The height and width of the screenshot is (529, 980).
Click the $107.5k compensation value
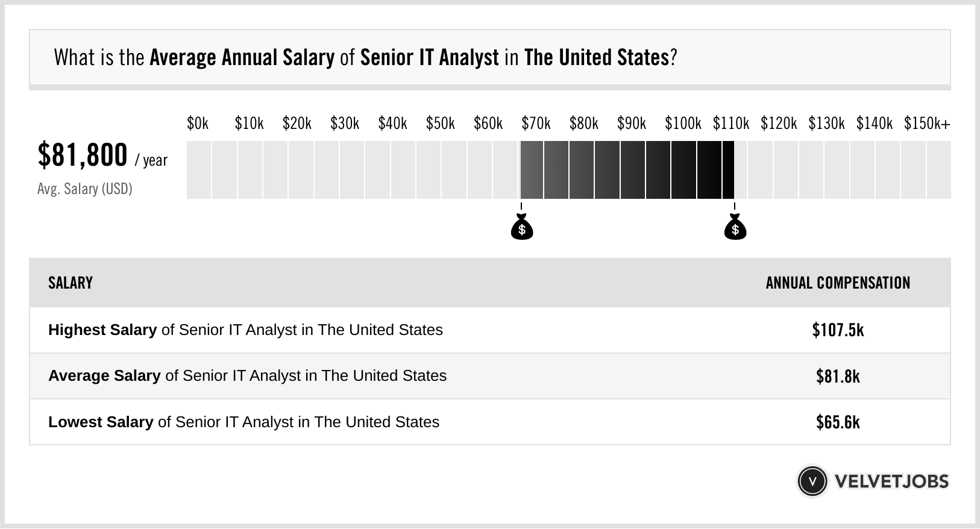coord(838,330)
